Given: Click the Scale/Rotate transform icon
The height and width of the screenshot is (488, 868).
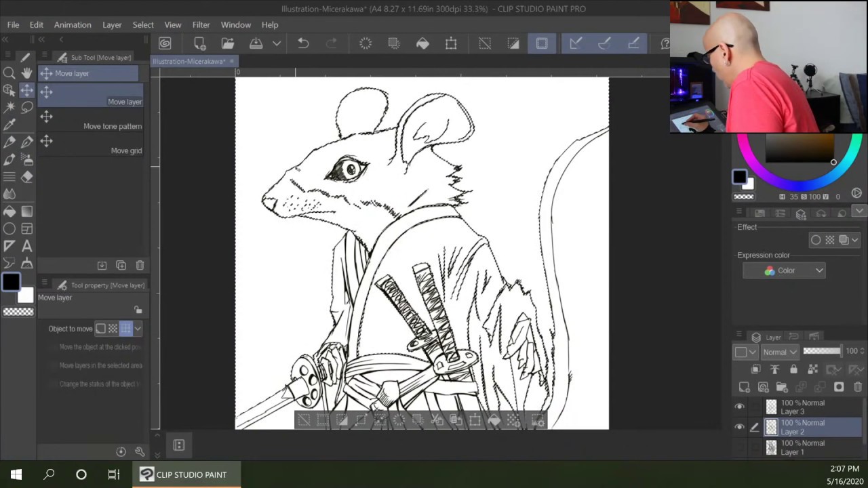Looking at the screenshot, I should (x=451, y=43).
